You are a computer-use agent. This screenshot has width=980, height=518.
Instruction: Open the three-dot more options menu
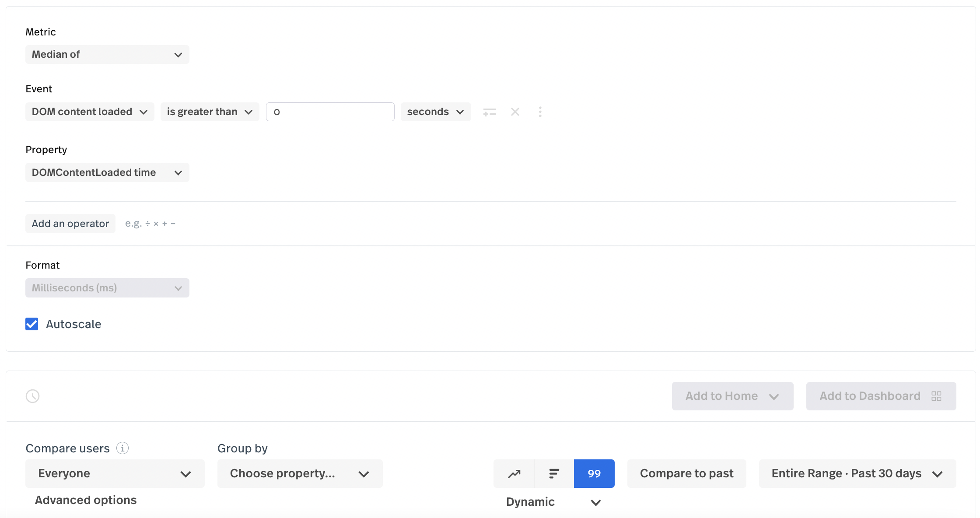pyautogui.click(x=540, y=112)
